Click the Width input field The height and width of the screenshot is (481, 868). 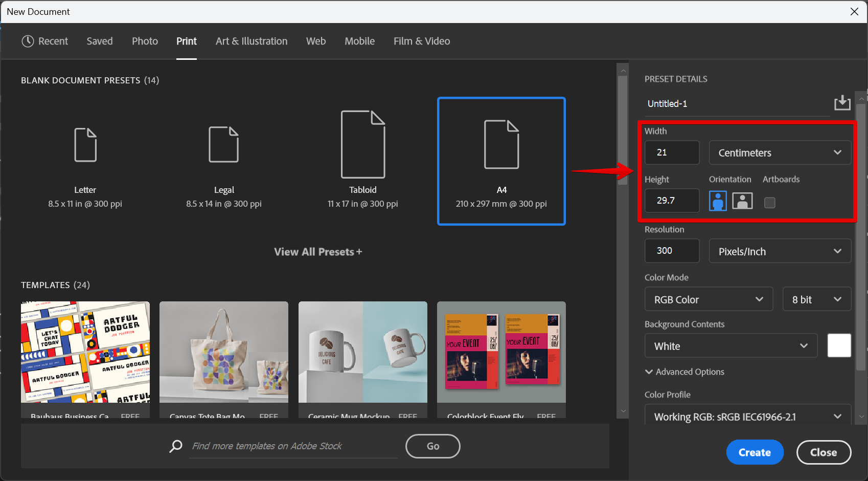[x=672, y=152]
